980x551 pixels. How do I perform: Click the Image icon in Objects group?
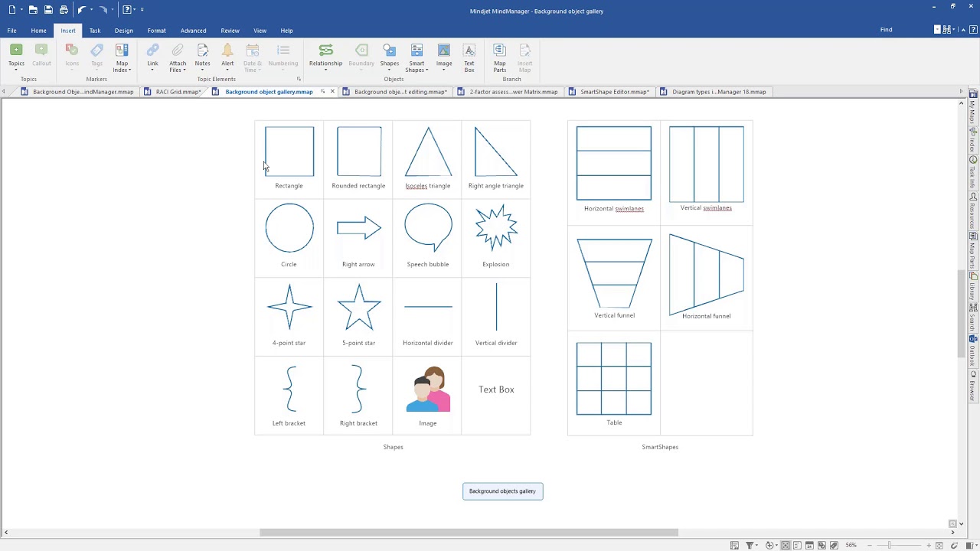tap(444, 51)
